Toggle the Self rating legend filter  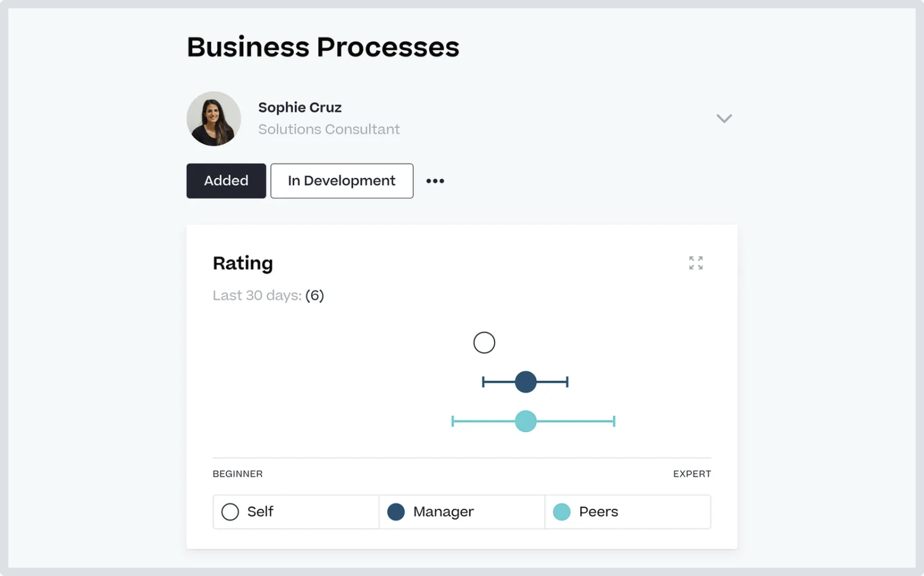click(x=296, y=512)
